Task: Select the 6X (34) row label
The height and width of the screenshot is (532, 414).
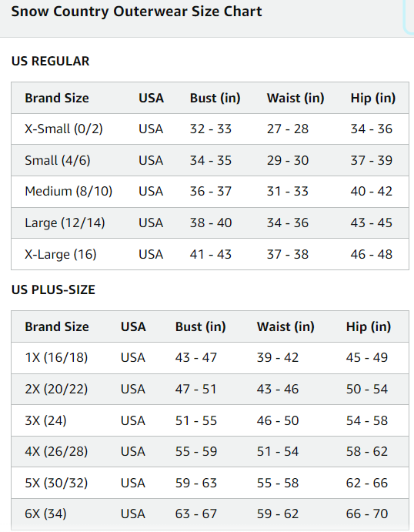Action: (45, 514)
